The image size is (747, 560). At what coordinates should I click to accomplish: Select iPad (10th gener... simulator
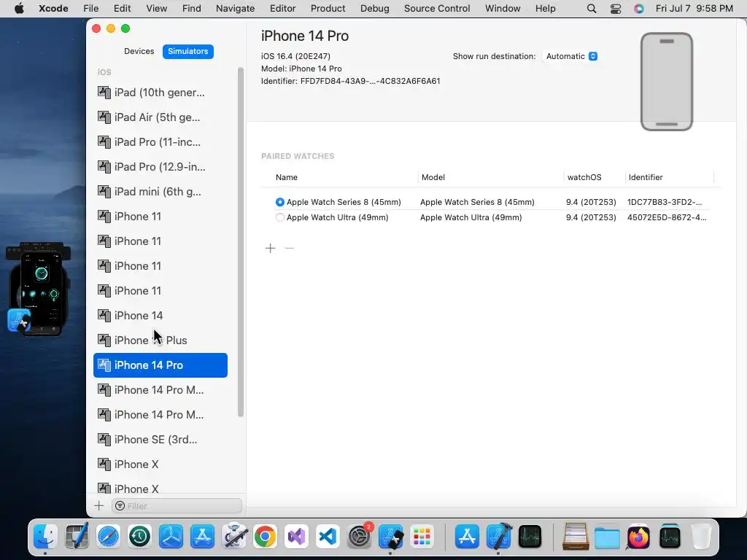pyautogui.click(x=160, y=93)
